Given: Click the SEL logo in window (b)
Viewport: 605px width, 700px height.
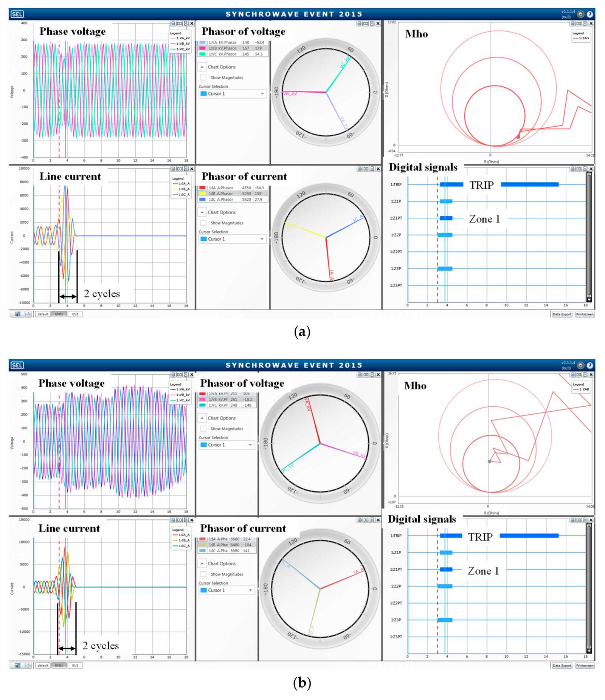Looking at the screenshot, I should coord(17,365).
